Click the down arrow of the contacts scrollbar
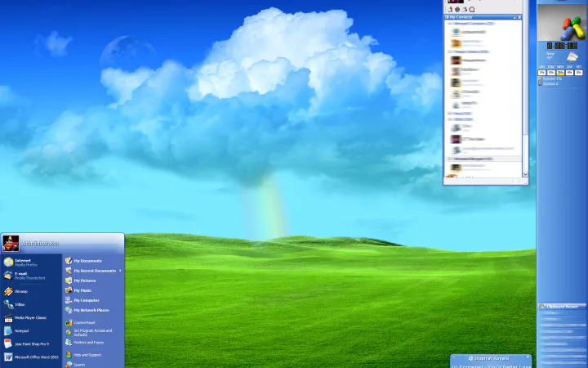Image resolution: width=588 pixels, height=368 pixels. 525,174
